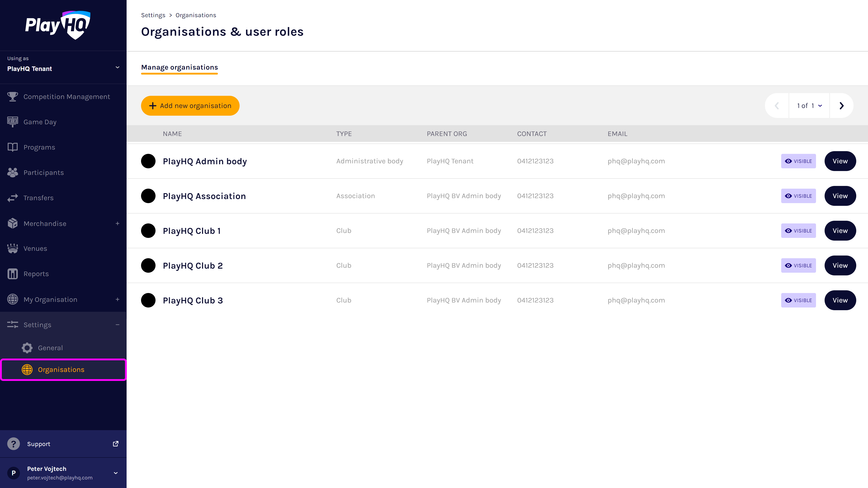Click the Venues stadium icon
Image resolution: width=868 pixels, height=488 pixels.
point(12,249)
